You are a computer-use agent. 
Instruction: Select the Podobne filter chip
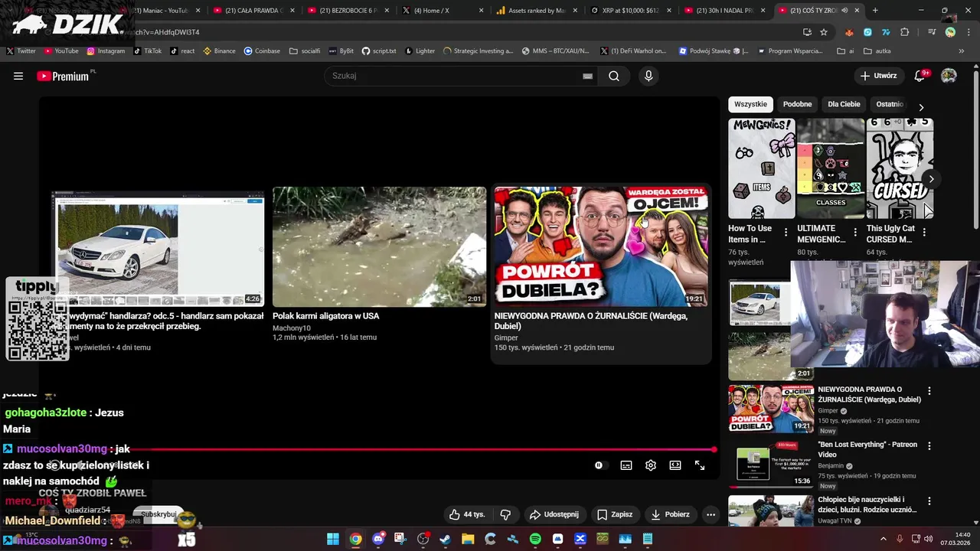click(797, 104)
